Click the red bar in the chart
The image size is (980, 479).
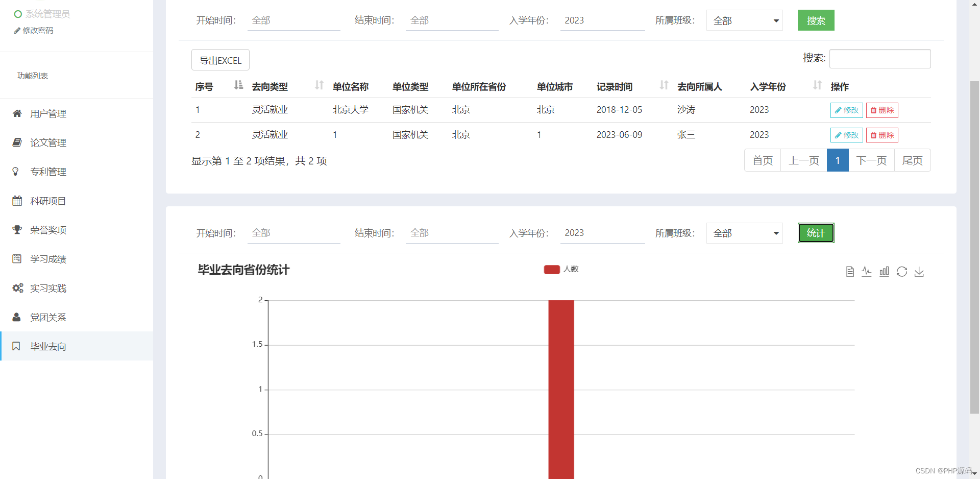pyautogui.click(x=561, y=389)
